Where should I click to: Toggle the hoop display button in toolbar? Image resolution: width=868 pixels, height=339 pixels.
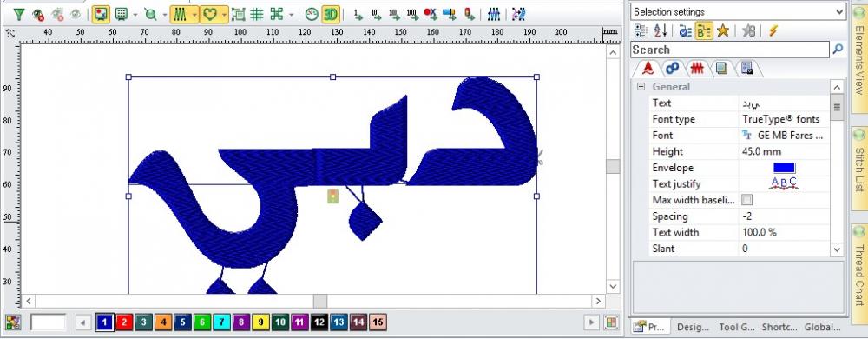tap(100, 15)
